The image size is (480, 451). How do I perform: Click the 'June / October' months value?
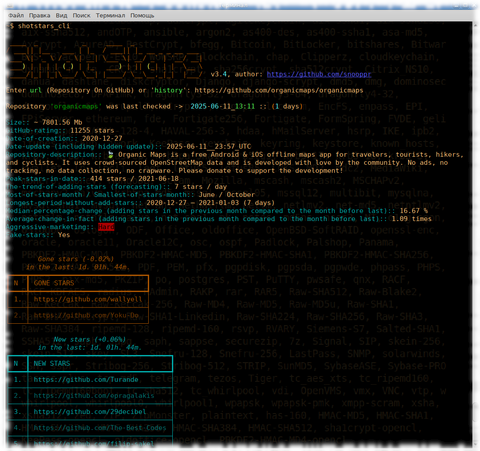pyautogui.click(x=226, y=195)
